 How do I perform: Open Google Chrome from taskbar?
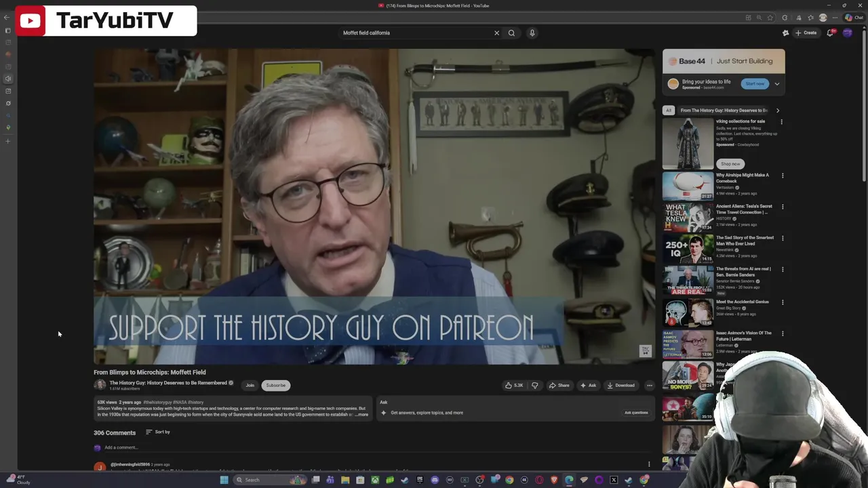tap(509, 480)
